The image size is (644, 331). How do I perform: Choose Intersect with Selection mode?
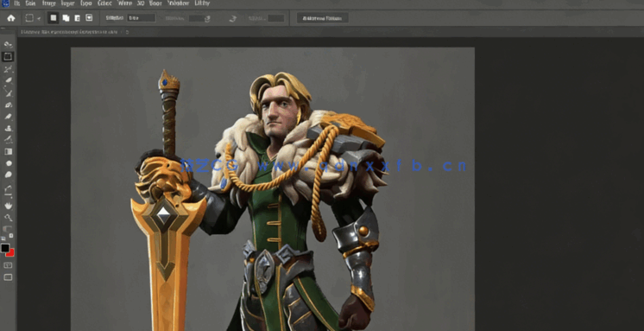point(89,18)
